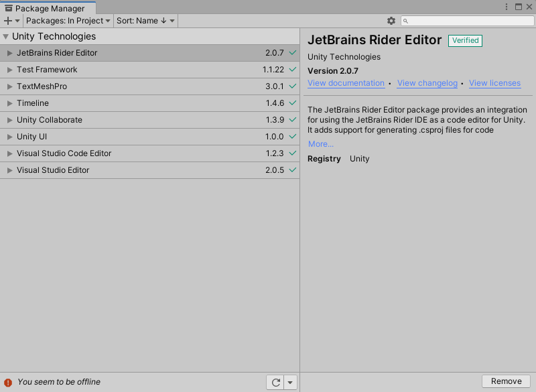Click the installed checkmark for Timeline
Screen dimensions: 536x392
[293, 103]
